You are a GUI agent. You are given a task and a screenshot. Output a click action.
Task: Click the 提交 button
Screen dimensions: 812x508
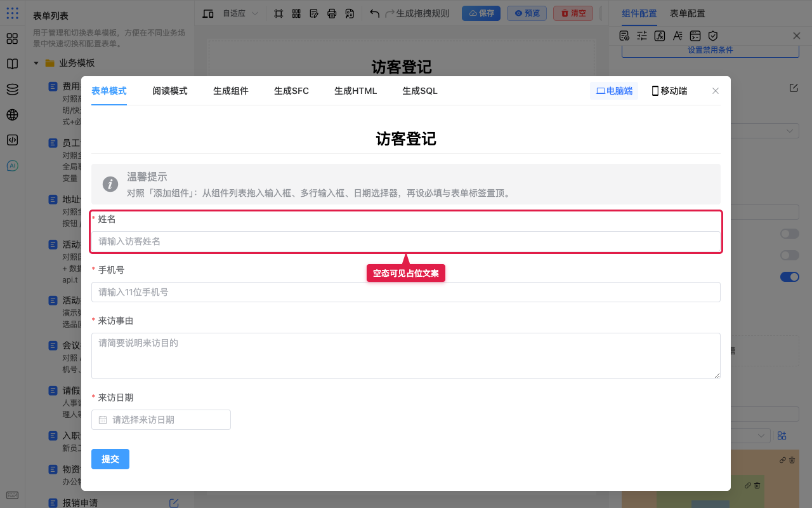[110, 459]
